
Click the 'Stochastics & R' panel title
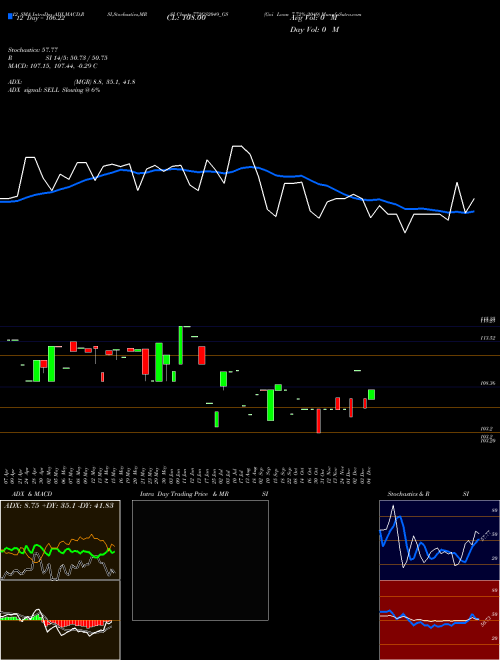point(409,494)
